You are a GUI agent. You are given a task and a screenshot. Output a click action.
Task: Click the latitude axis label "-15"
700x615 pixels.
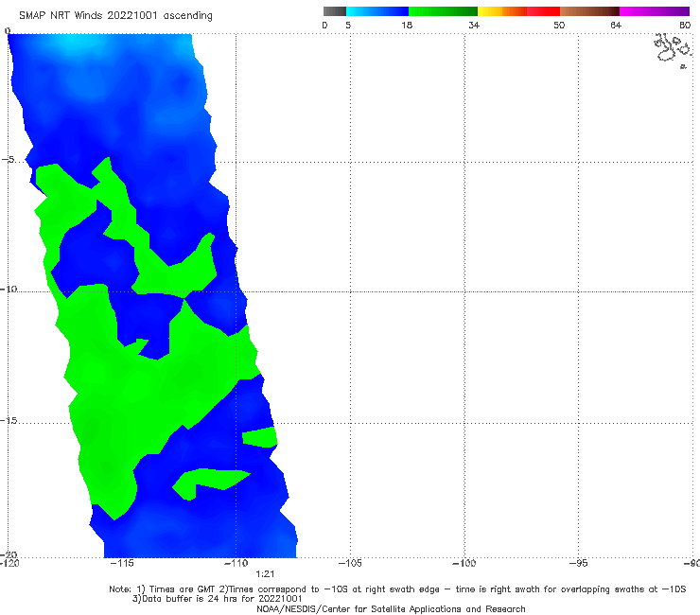pos(9,421)
